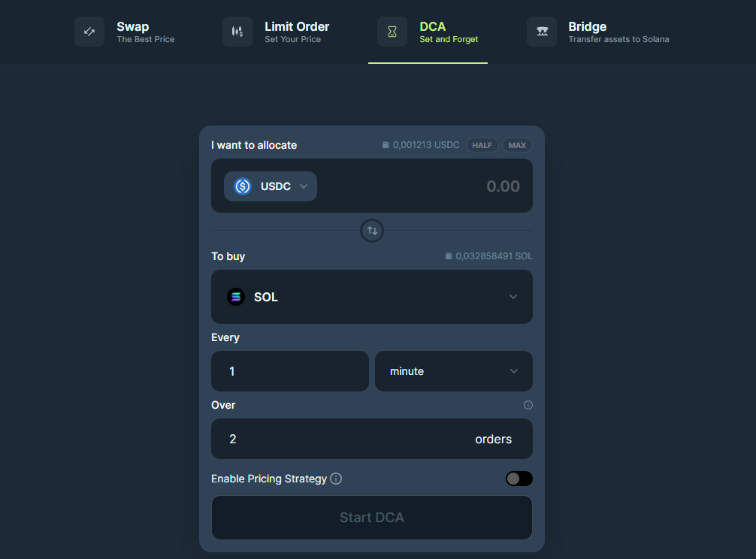
Task: Click the Bridge icon
Action: point(542,32)
